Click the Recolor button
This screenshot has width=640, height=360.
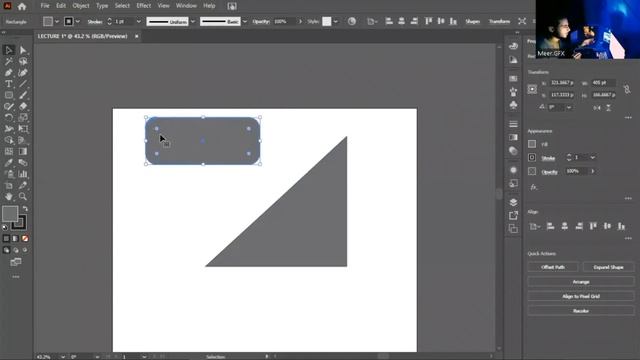[581, 311]
